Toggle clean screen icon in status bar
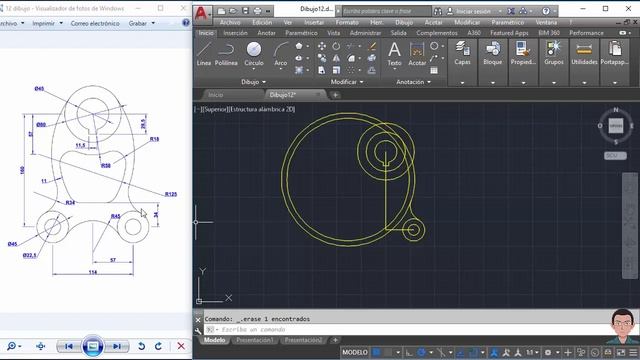The width and height of the screenshot is (640, 360). point(620,352)
